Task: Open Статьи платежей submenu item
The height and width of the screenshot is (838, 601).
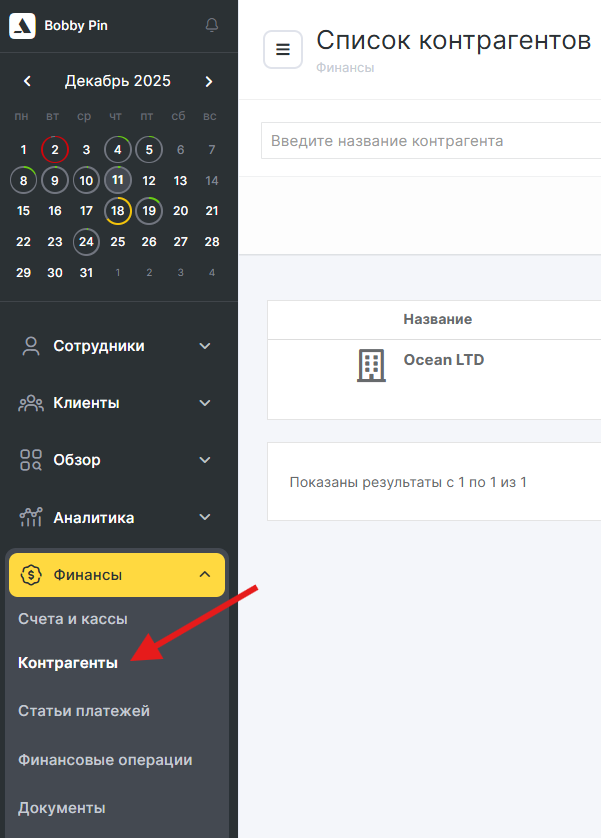Action: (84, 711)
